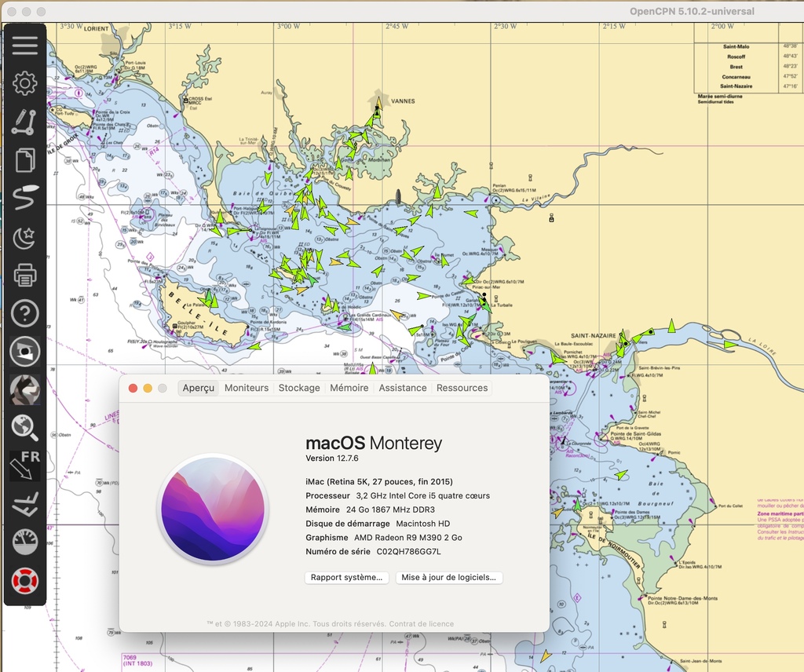804x672 pixels.
Task: Click the macOS Monterey logo image
Action: [x=213, y=509]
